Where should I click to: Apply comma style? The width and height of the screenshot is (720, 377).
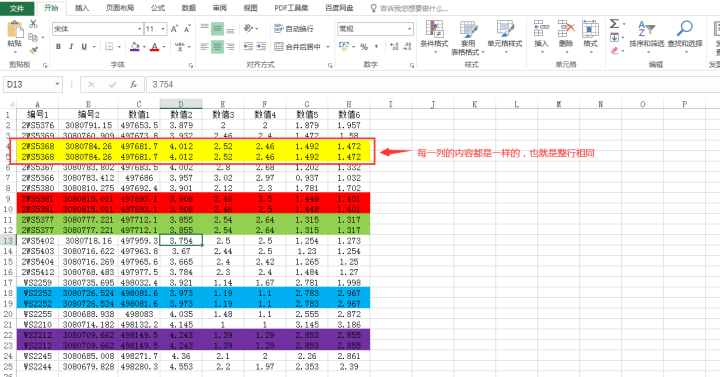(x=376, y=47)
